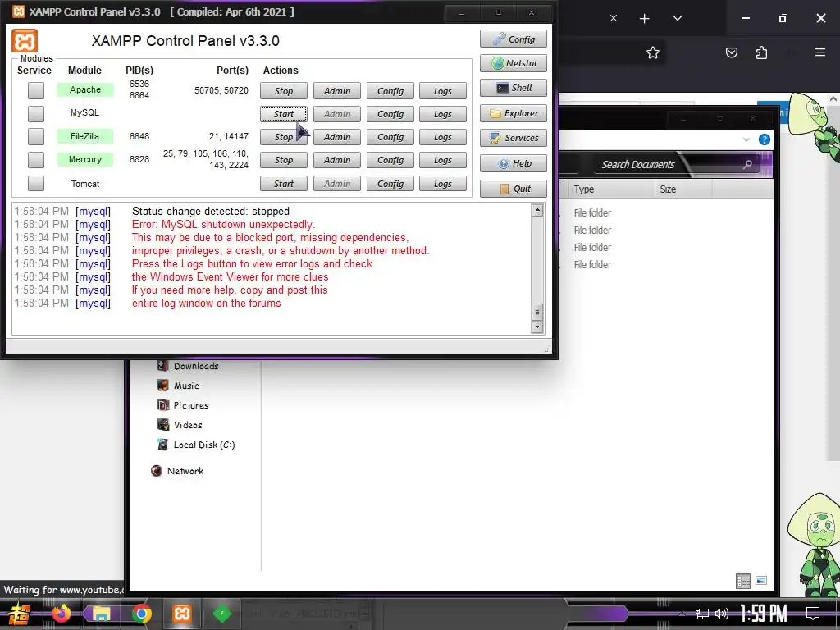Open MySQL Logs menu
The image size is (840, 630).
click(442, 114)
